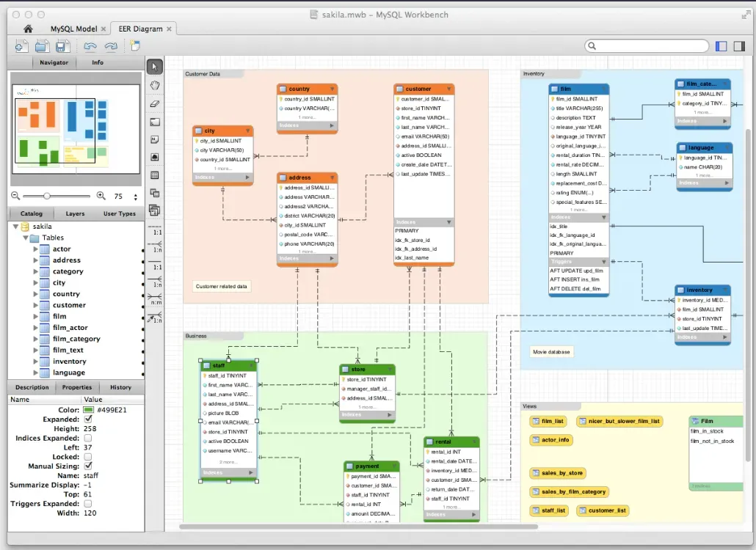Collapse the sakila schema node

(15, 227)
